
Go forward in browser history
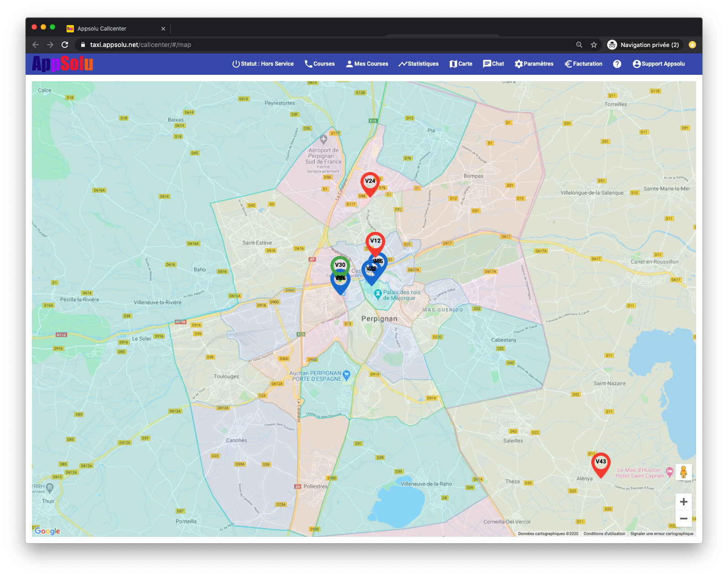[50, 45]
